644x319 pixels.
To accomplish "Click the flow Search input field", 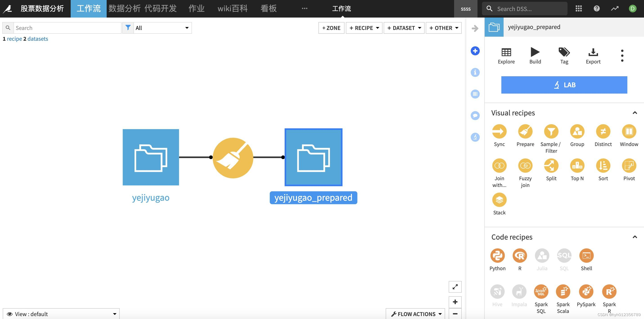I will point(67,28).
